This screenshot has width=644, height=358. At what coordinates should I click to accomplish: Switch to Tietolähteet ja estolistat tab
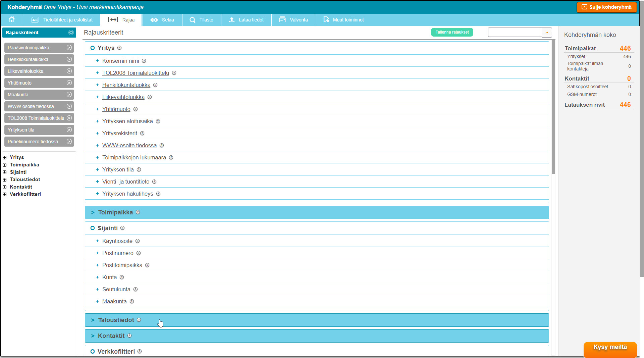click(62, 20)
